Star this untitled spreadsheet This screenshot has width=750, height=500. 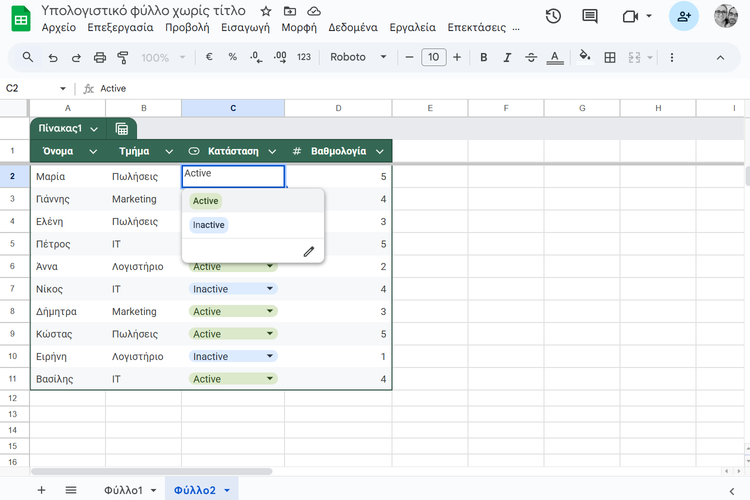(266, 11)
